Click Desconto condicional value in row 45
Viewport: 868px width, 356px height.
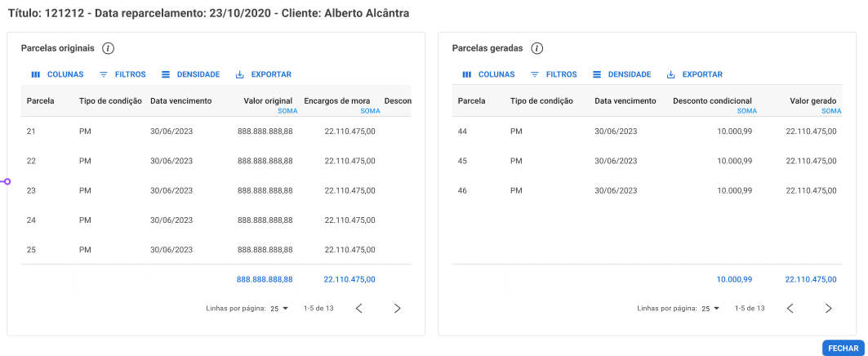[735, 161]
